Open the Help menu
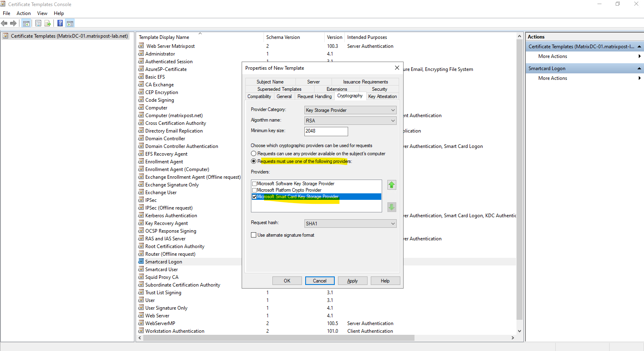Image resolution: width=644 pixels, height=351 pixels. coord(59,13)
